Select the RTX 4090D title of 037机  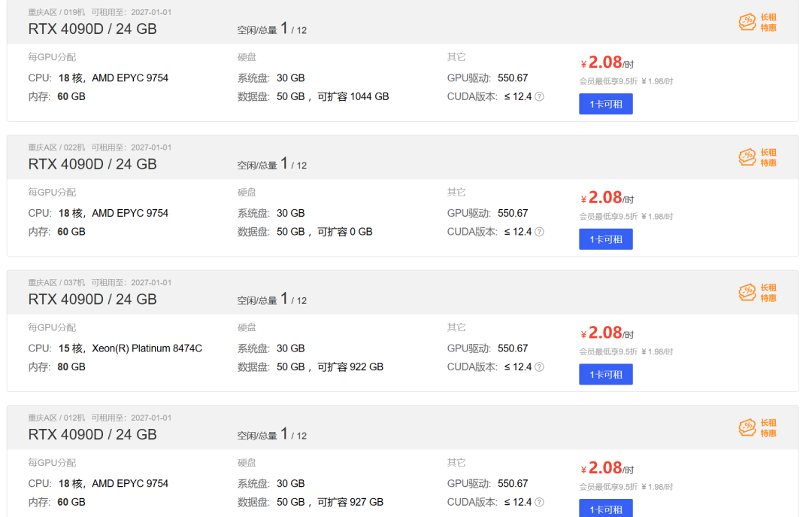[92, 300]
